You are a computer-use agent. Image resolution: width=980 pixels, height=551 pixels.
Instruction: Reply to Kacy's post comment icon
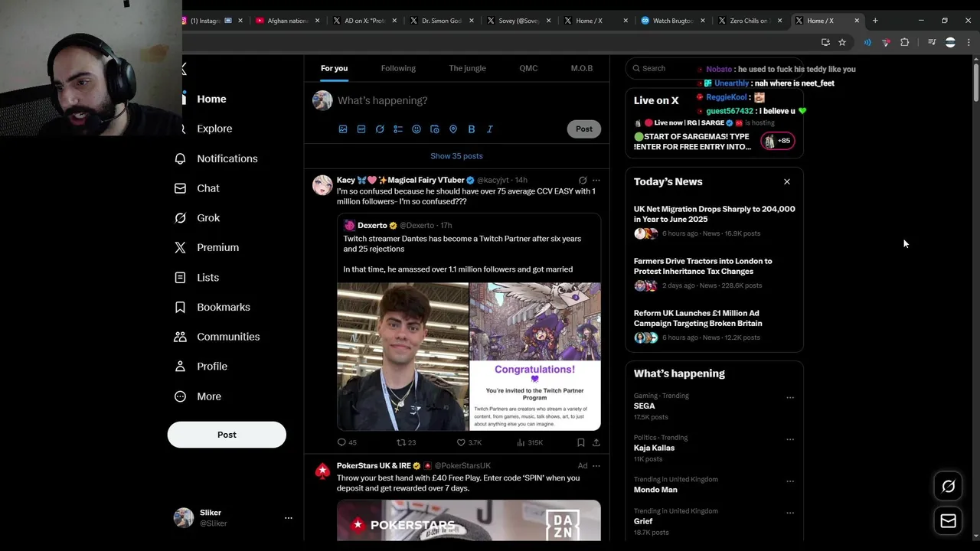341,442
